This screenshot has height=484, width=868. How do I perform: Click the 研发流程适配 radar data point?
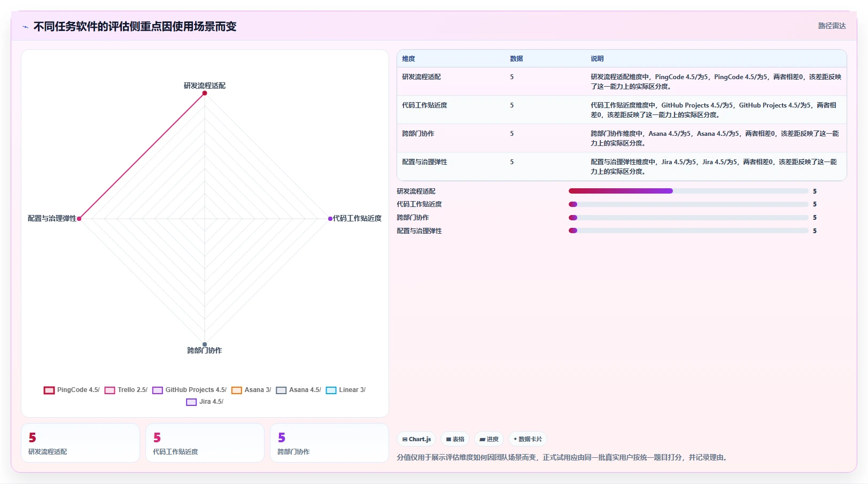[x=205, y=93]
